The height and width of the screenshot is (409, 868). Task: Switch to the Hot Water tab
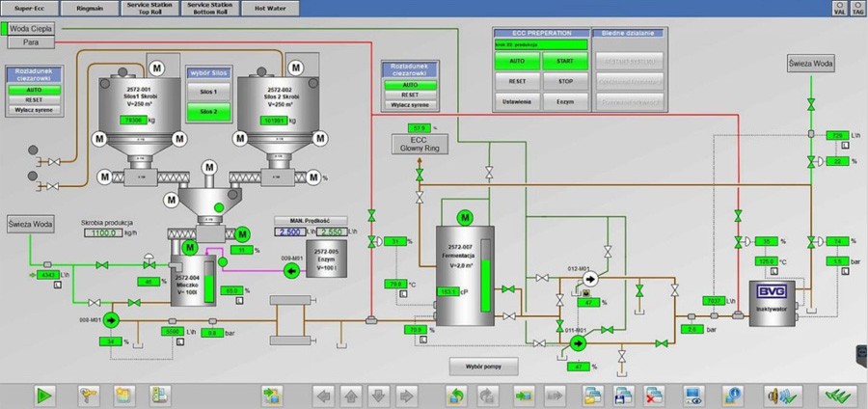(271, 9)
